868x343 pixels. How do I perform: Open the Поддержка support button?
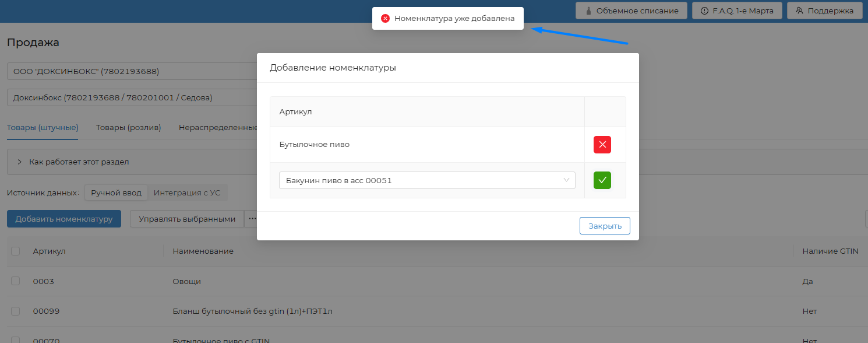pyautogui.click(x=824, y=10)
